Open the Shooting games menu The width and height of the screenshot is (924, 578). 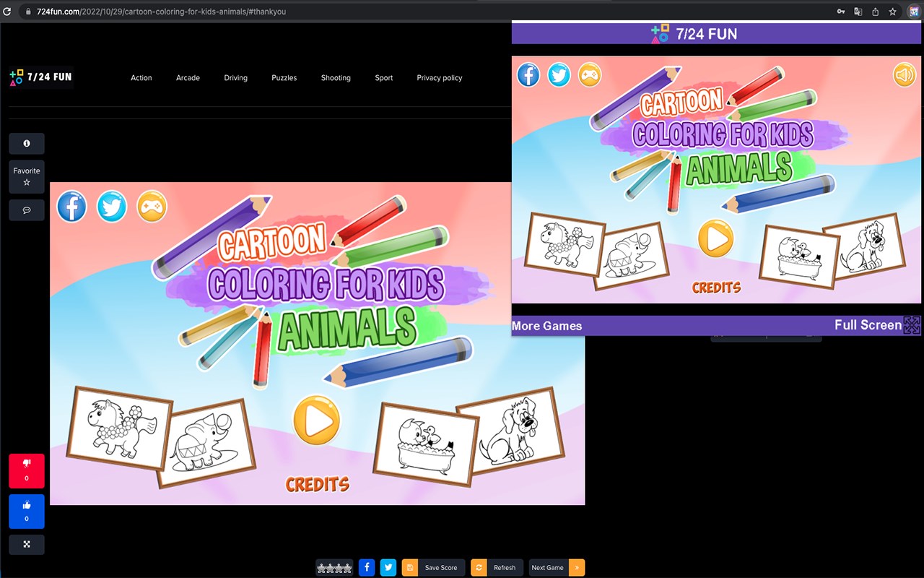tap(336, 78)
